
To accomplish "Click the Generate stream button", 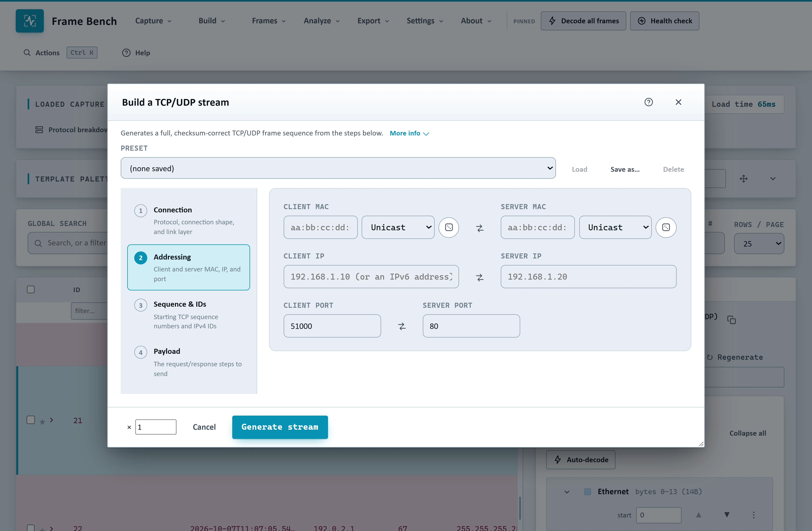I will 280,427.
